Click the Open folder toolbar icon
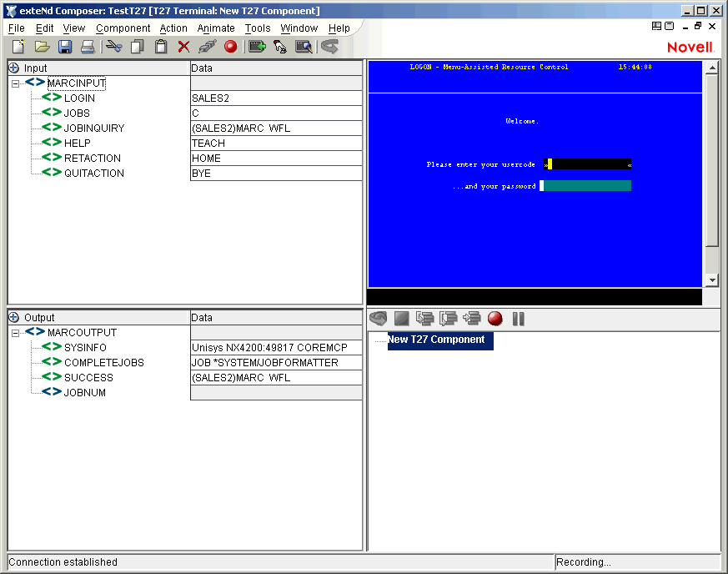728x574 pixels. (42, 47)
